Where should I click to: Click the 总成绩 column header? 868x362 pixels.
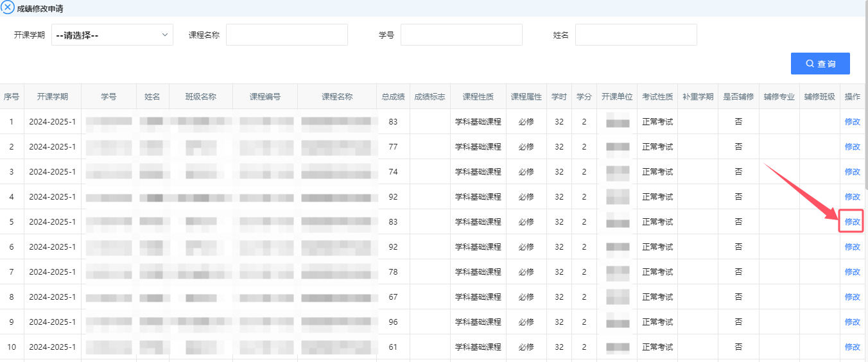393,97
